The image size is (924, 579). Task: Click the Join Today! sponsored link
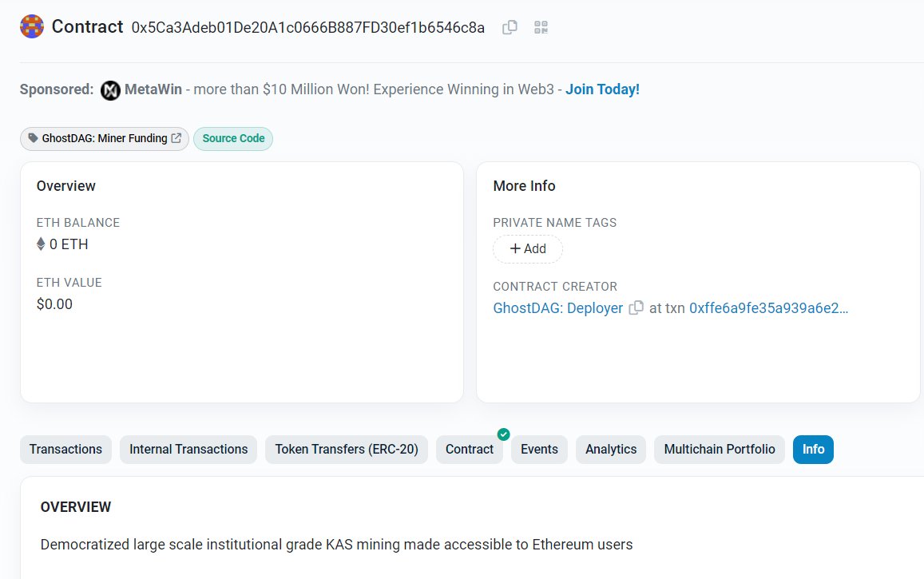pyautogui.click(x=602, y=89)
